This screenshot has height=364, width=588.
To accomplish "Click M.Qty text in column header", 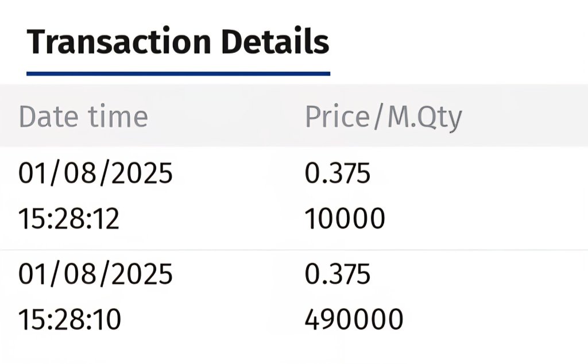I will (424, 118).
